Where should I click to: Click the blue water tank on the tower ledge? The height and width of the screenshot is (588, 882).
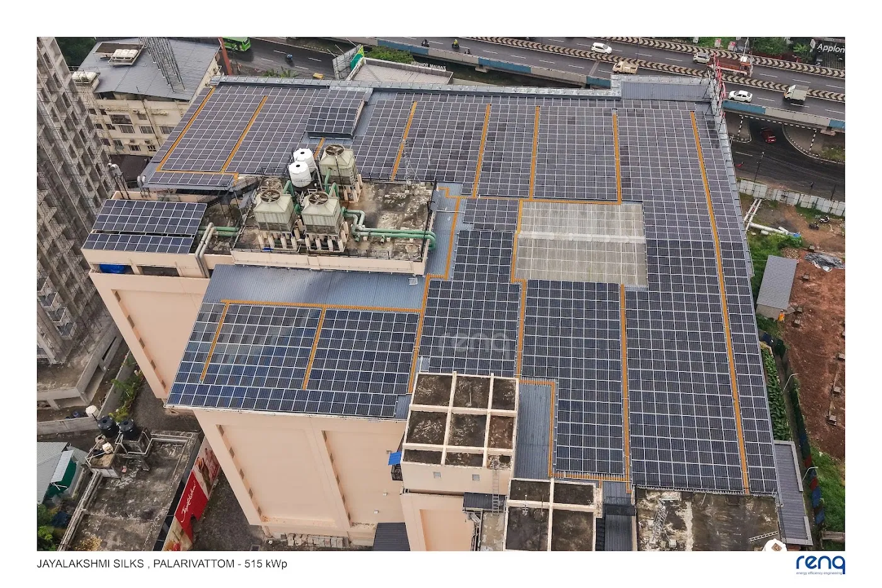[x=114, y=268]
